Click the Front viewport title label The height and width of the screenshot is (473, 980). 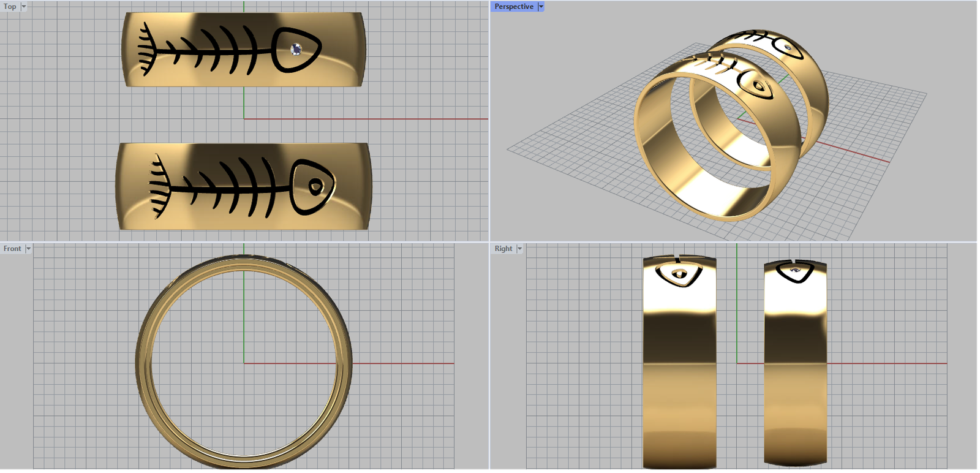click(12, 249)
